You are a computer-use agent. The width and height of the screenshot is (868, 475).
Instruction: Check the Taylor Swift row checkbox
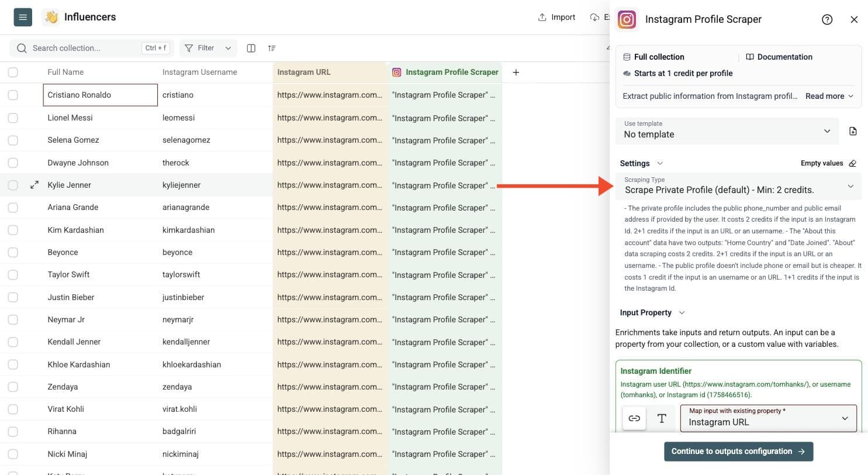click(13, 274)
